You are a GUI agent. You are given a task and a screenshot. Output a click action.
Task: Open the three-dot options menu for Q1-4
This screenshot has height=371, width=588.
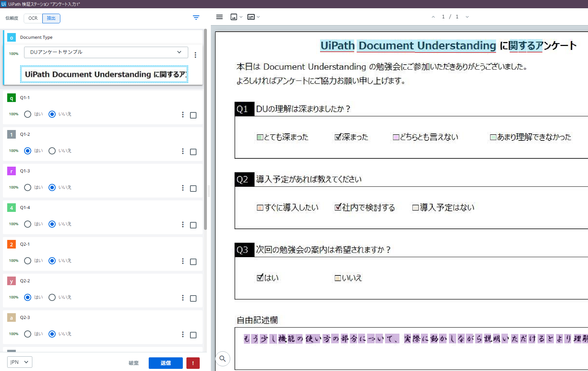point(183,224)
